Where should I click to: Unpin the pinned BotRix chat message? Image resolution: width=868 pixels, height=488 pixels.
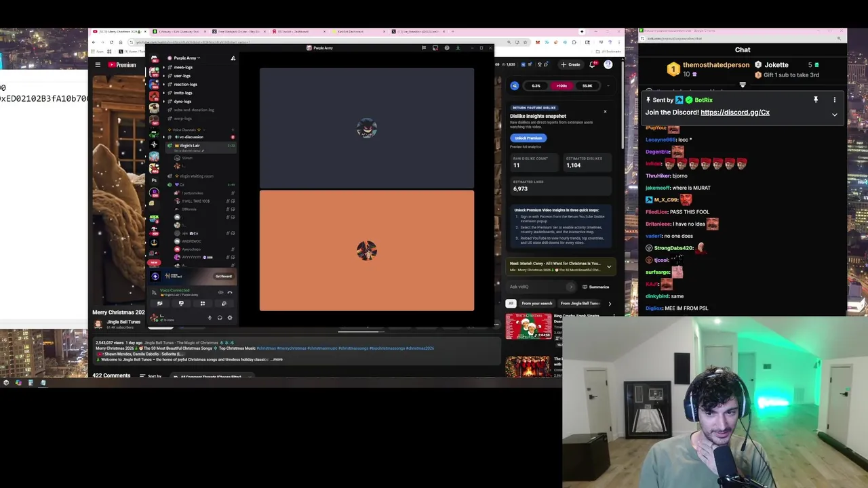click(816, 100)
